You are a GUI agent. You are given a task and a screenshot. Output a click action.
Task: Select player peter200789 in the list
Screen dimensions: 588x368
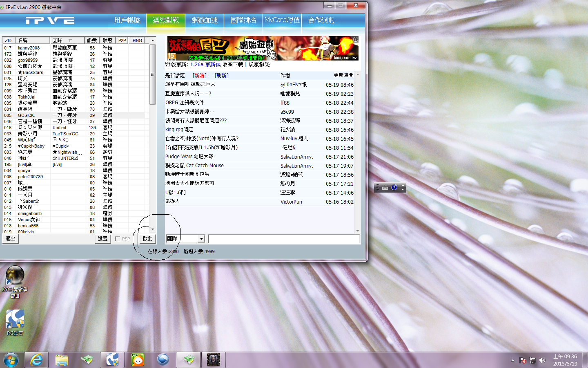point(73,177)
